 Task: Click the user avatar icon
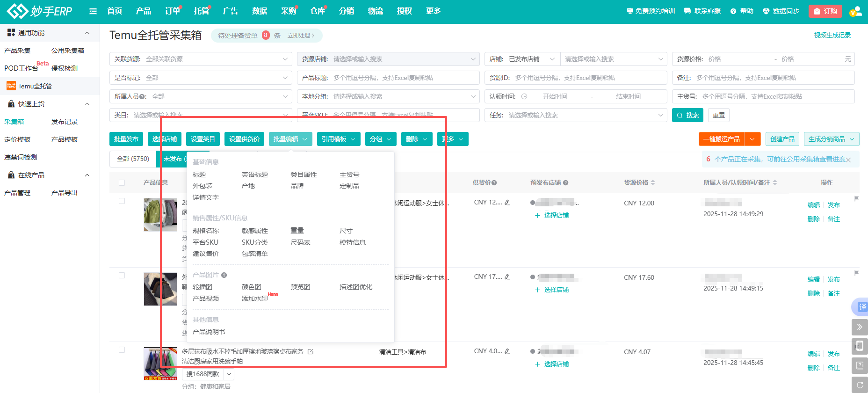coord(855,11)
